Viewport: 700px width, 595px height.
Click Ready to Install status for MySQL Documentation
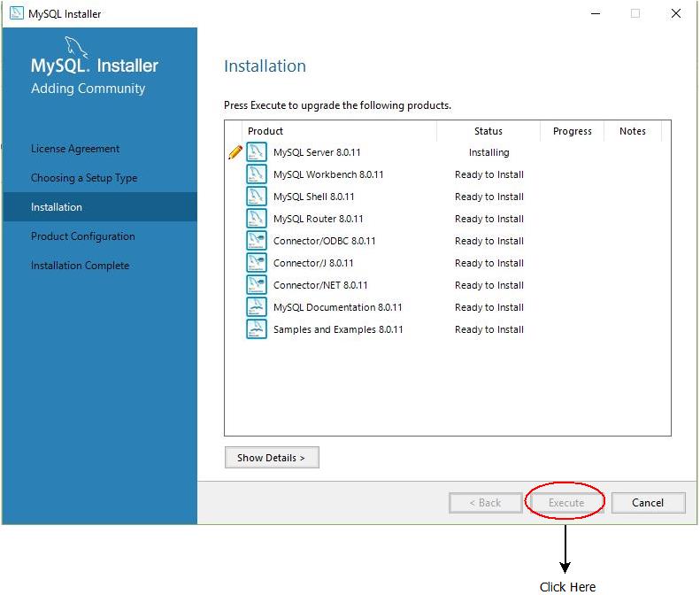click(488, 307)
